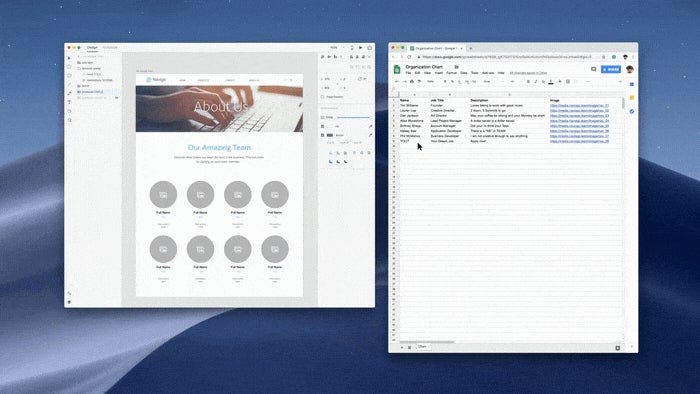Open the all sheets list button

(409, 347)
